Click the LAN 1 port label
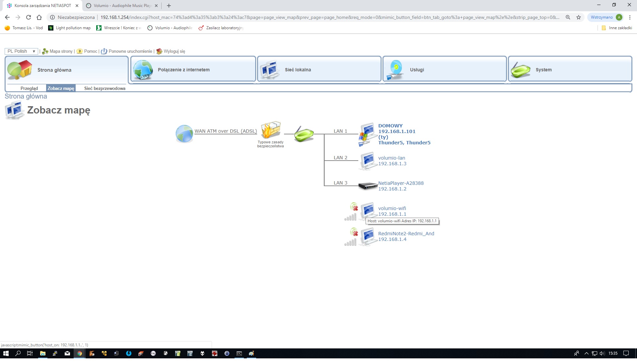 tap(340, 131)
